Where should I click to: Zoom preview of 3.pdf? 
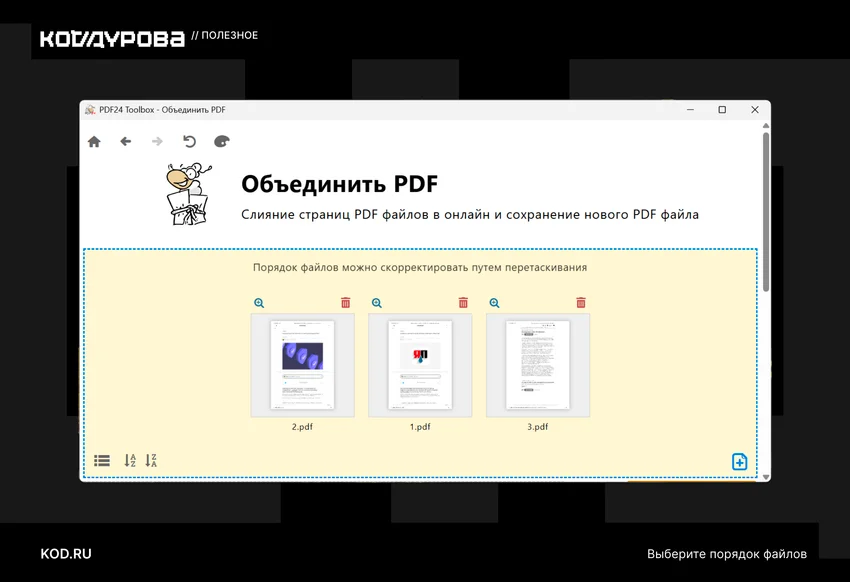click(494, 303)
